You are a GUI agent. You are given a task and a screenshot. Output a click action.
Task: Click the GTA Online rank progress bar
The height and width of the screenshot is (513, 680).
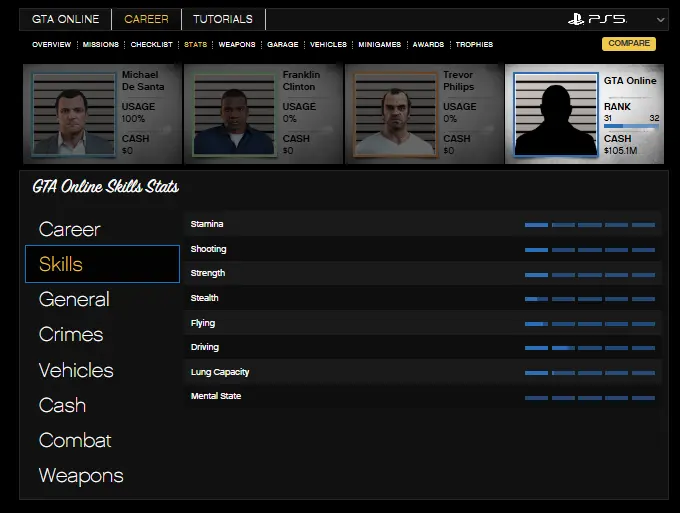click(631, 126)
